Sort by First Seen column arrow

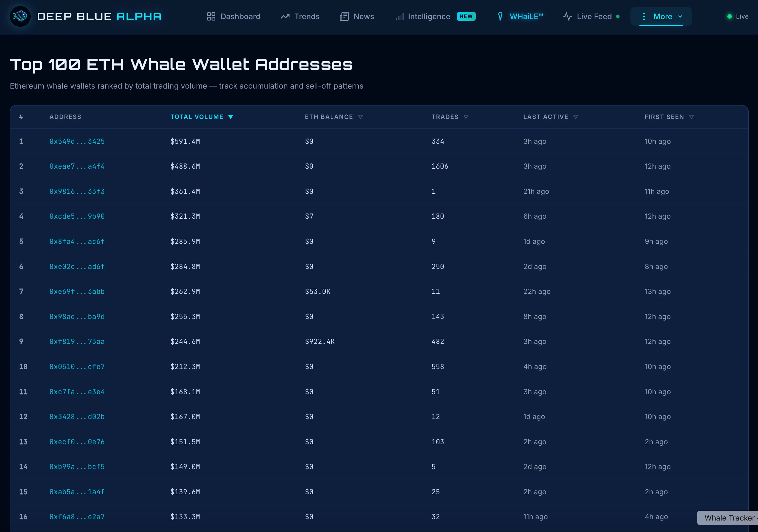pos(691,117)
